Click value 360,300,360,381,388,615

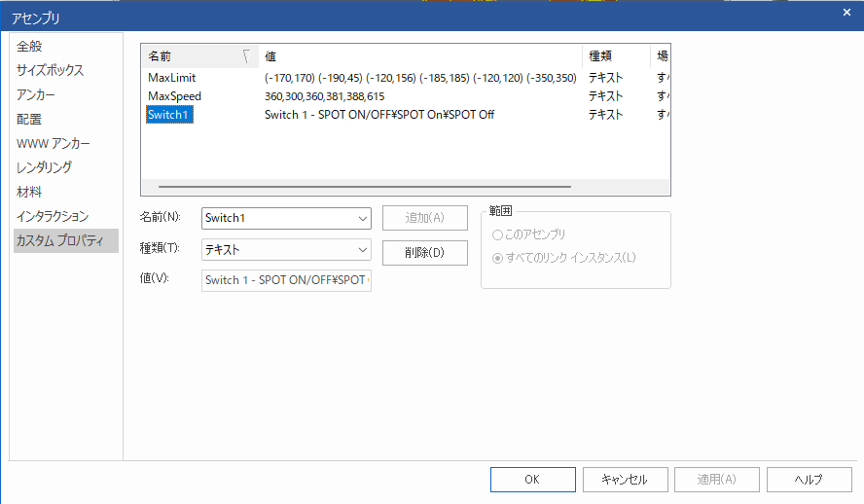(x=325, y=96)
